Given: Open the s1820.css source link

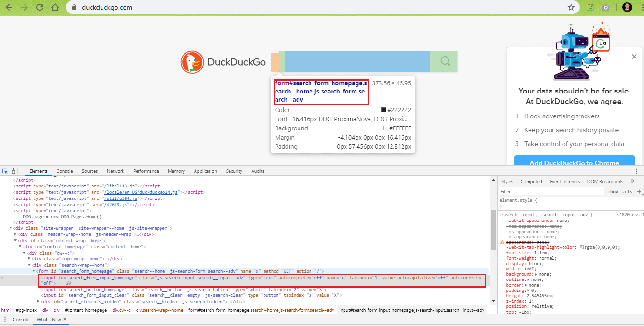Looking at the screenshot, I should point(630,215).
